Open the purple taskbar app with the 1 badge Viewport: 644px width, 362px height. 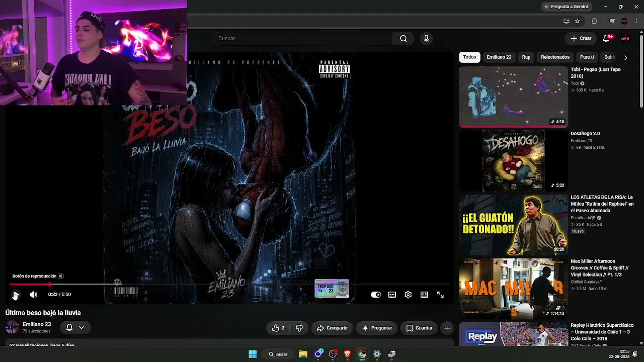318,354
